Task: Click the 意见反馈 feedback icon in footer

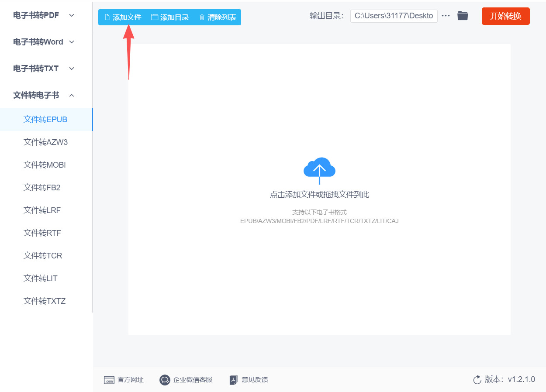Action: point(233,380)
